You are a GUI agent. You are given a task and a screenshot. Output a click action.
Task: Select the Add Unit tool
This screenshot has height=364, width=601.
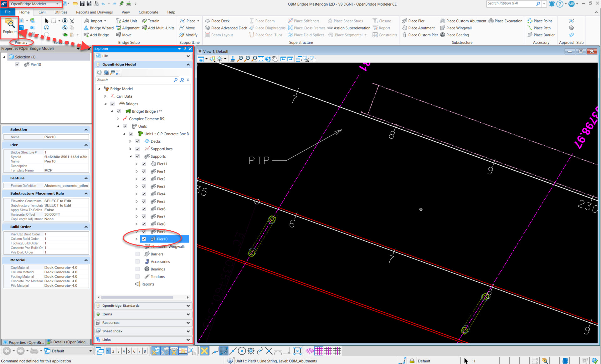coord(126,21)
